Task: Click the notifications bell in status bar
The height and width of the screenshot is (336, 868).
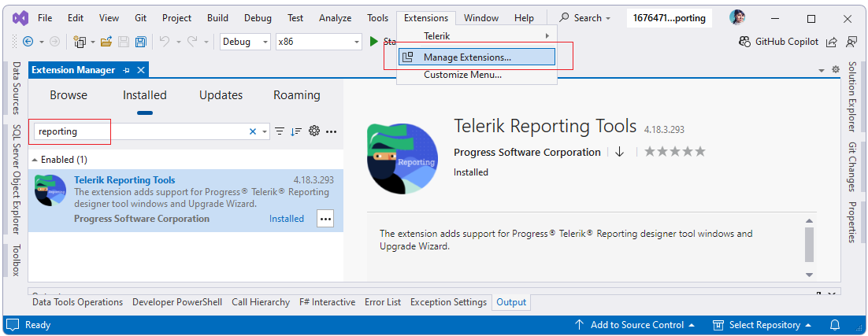Action: pyautogui.click(x=835, y=325)
